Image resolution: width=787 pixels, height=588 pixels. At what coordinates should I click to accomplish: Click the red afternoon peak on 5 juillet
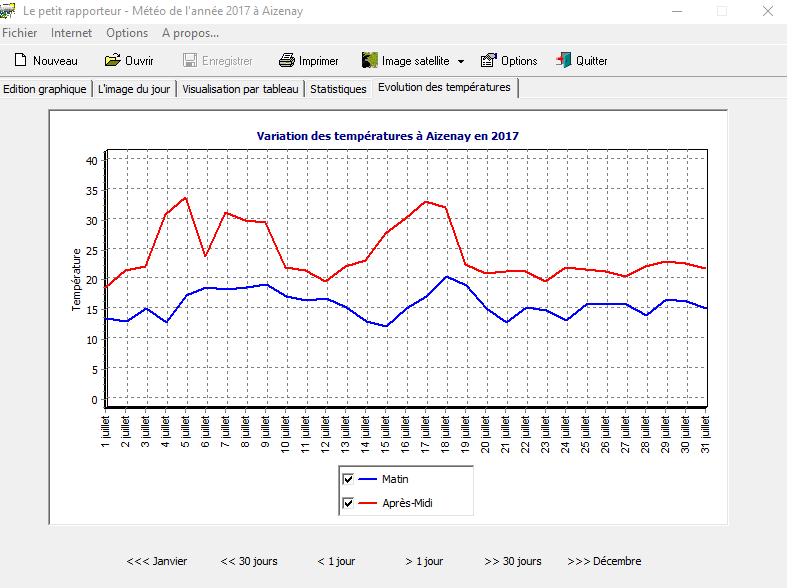coord(186,198)
